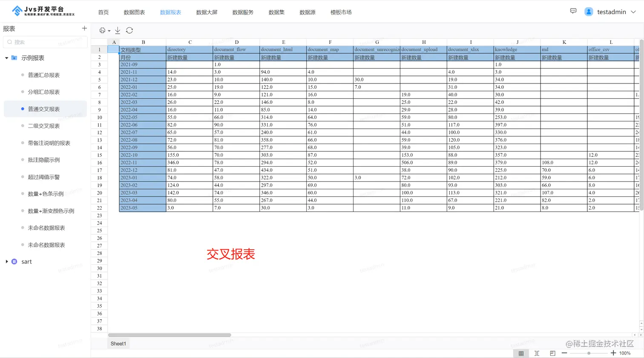Click the 2023-05 month cell
This screenshot has height=358, width=644.
[143, 208]
